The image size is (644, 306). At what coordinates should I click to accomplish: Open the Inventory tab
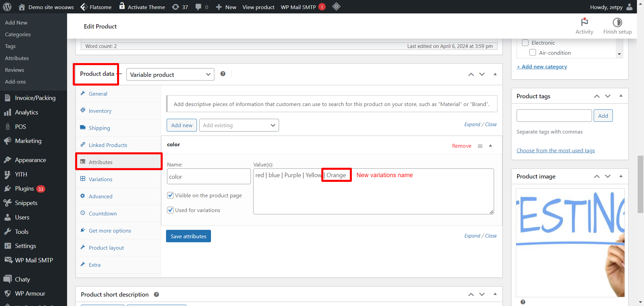[x=118, y=111]
